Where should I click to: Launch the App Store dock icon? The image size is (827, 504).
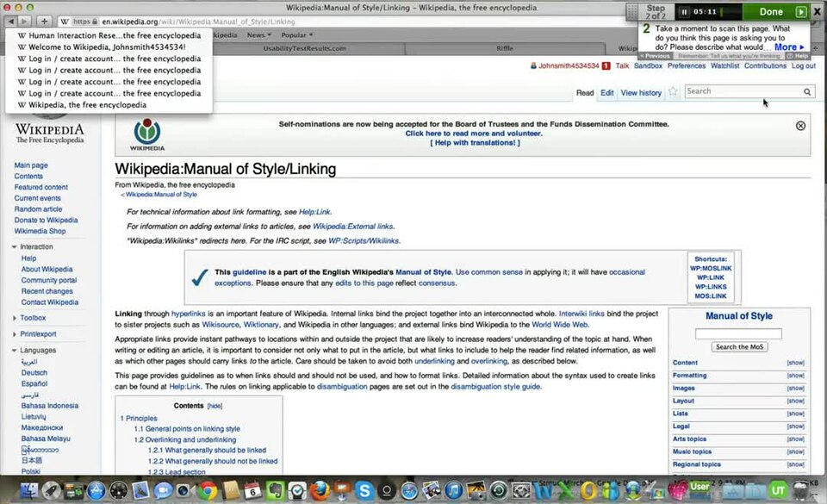pyautogui.click(x=96, y=491)
